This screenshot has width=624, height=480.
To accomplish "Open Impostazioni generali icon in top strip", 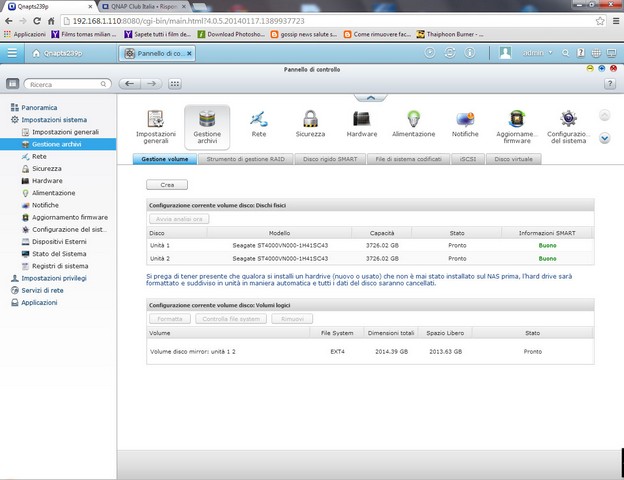I will point(155,124).
